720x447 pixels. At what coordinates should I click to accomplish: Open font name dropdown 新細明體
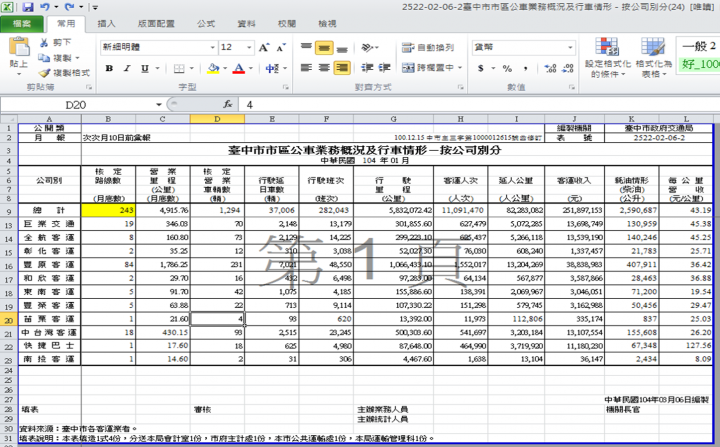pos(213,47)
